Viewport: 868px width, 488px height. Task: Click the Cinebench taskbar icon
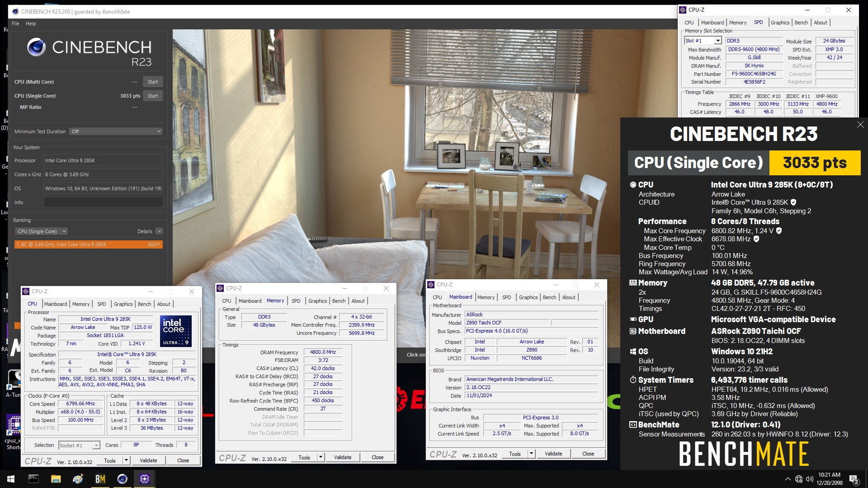[123, 479]
